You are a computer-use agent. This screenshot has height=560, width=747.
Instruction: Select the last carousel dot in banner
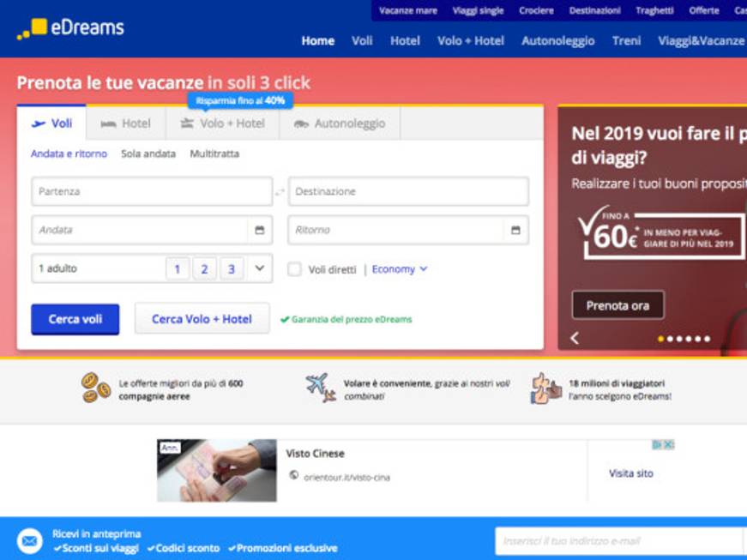[x=708, y=339]
